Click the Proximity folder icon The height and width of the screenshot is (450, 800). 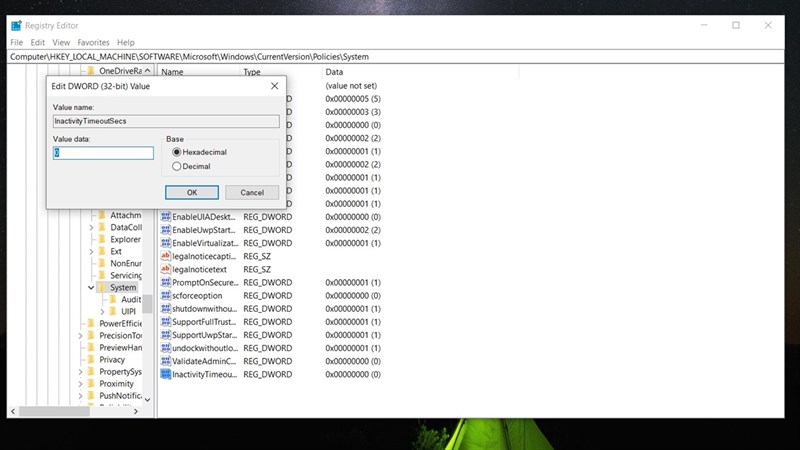click(91, 384)
